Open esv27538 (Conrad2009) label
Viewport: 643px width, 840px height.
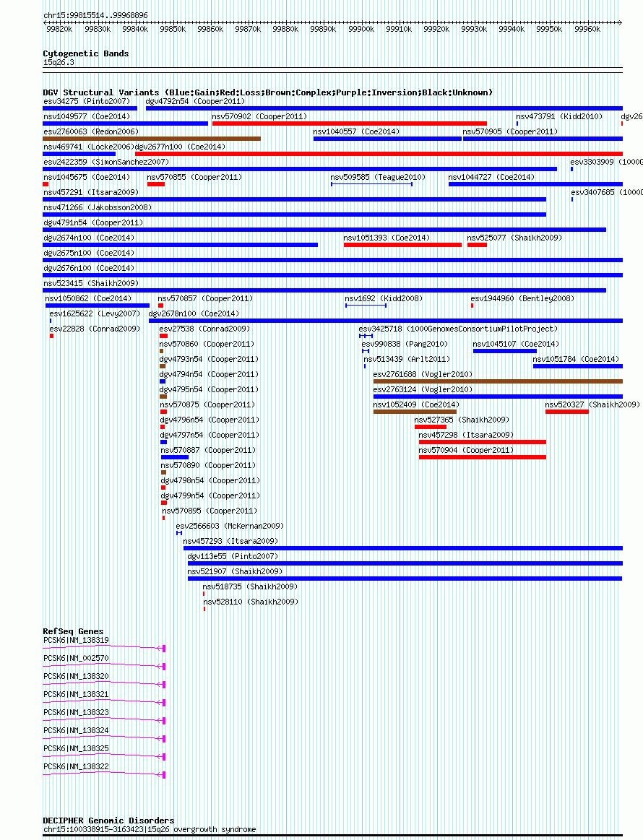click(204, 329)
